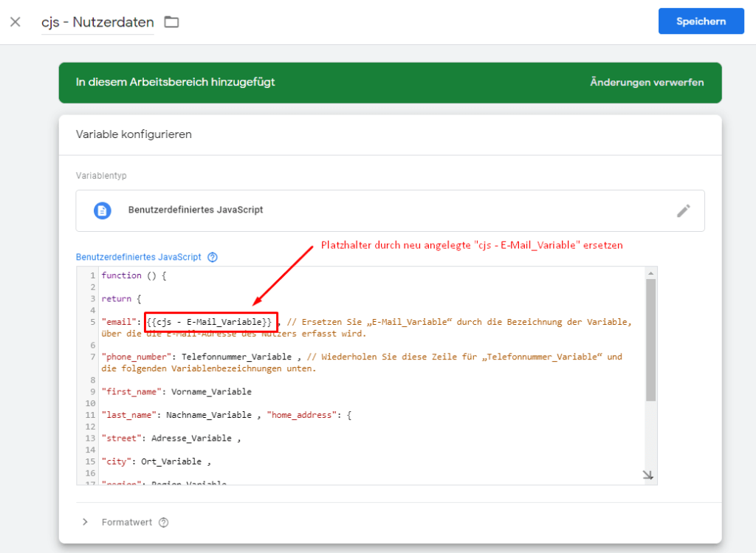The height and width of the screenshot is (553, 756).
Task: Click the "email" key in line 5
Action: tap(119, 322)
